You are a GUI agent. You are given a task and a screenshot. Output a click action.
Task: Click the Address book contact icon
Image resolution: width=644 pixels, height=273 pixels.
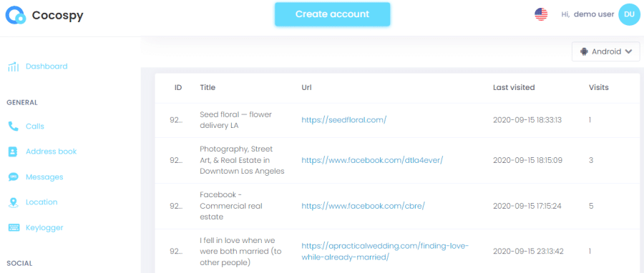13,152
